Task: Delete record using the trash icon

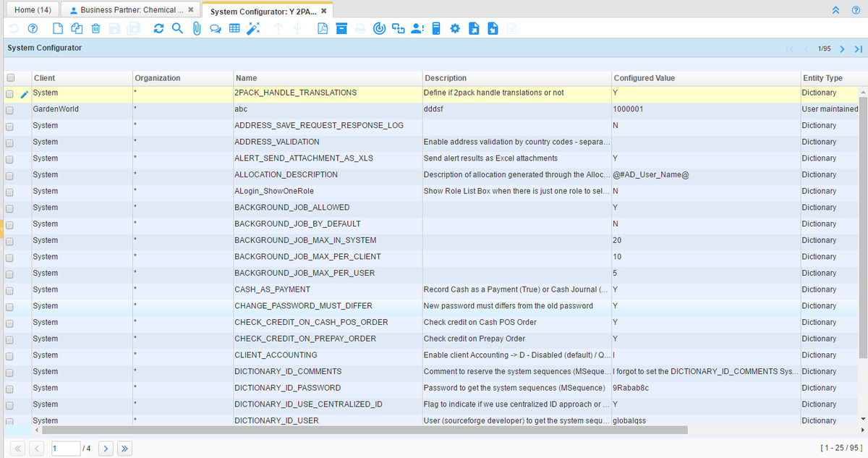Action: [x=95, y=29]
